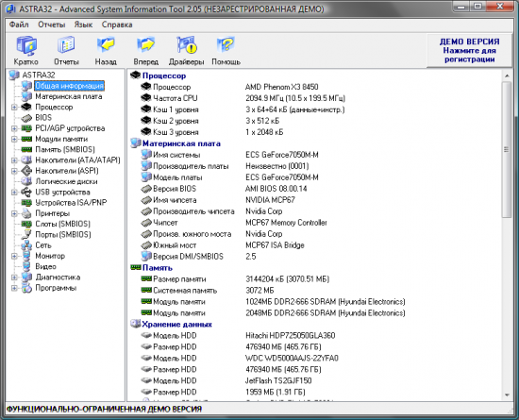The image size is (519, 420).
Task: Click the Принтеры printer icon in tree
Action: 26,213
